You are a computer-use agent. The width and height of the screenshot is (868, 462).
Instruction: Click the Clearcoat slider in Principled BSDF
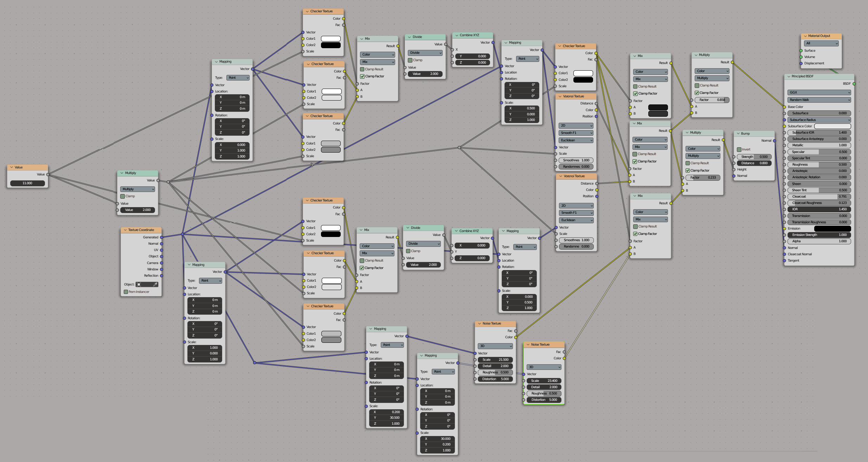[x=819, y=197]
